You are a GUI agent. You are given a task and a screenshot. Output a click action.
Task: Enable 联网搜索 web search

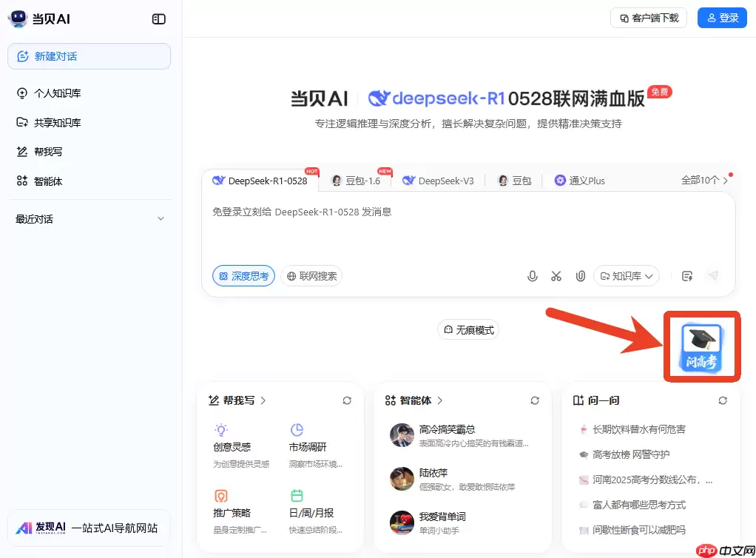(x=311, y=275)
